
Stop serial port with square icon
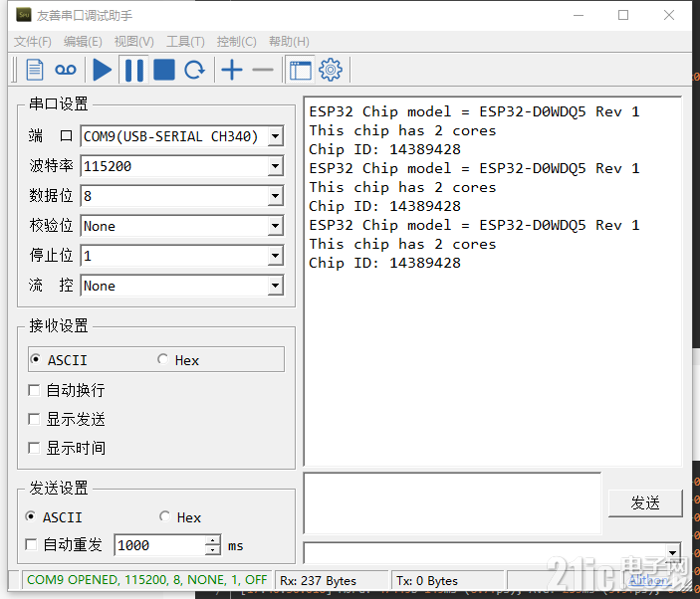click(164, 70)
